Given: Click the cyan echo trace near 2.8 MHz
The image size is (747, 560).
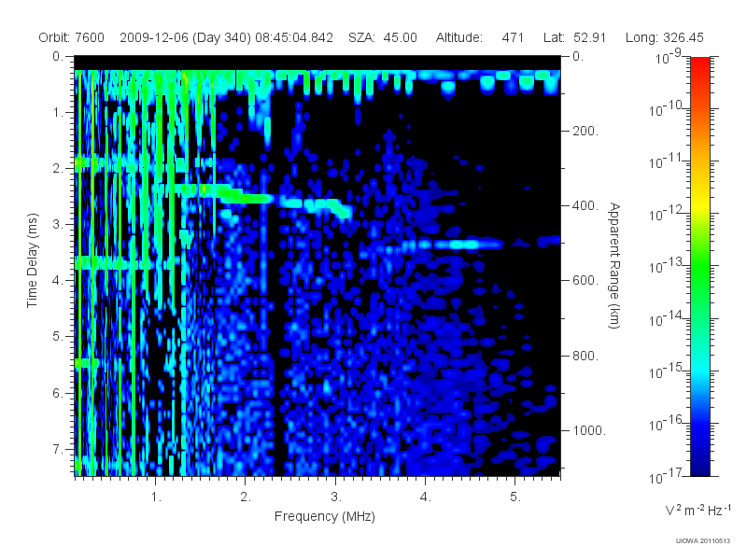Looking at the screenshot, I should pos(317,206).
